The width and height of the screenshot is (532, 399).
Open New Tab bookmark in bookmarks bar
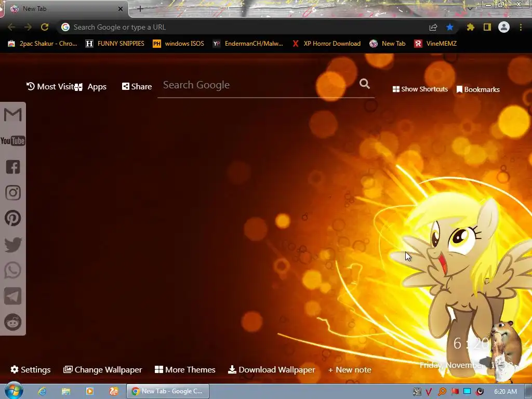click(x=388, y=44)
